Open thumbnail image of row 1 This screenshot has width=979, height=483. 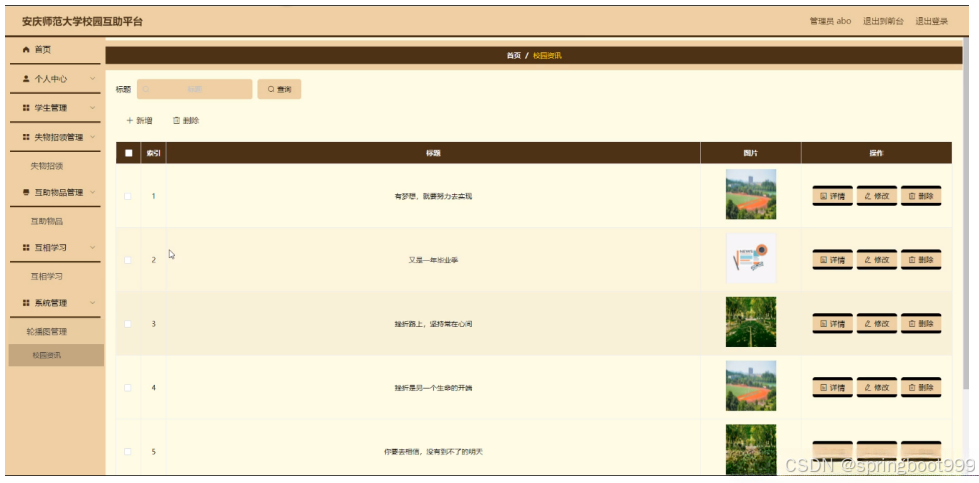[750, 194]
